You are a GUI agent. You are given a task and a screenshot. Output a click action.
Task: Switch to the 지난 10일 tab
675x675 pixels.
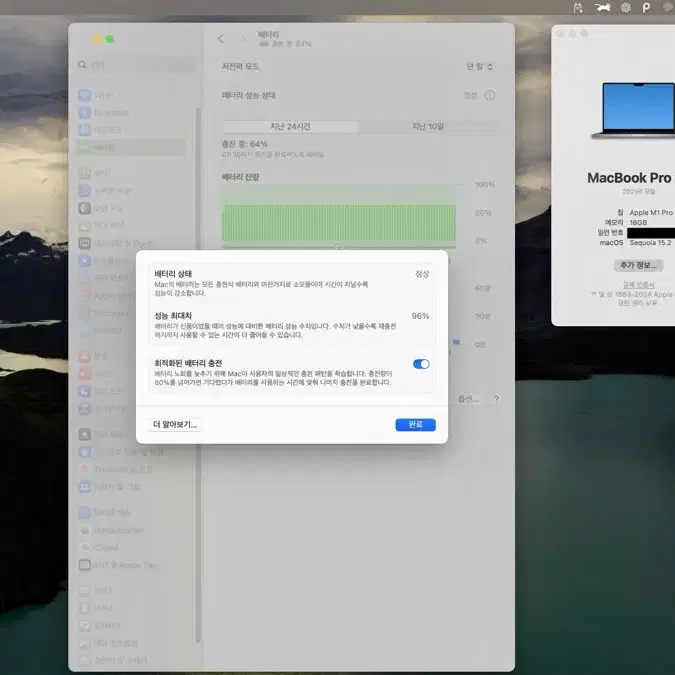coord(428,127)
